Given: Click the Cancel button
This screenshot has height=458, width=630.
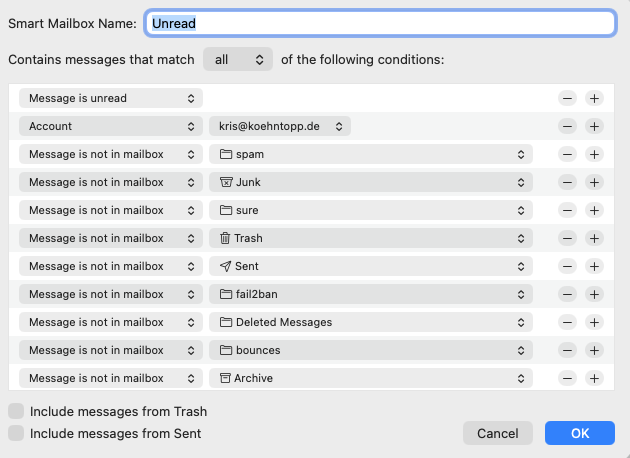Looking at the screenshot, I should (497, 434).
